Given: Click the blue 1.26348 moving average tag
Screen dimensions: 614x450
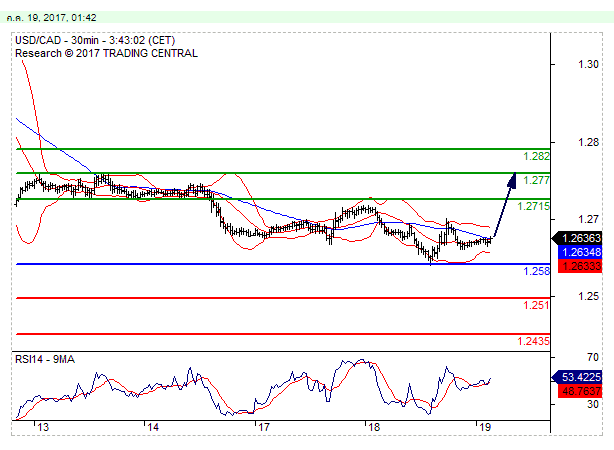Looking at the screenshot, I should point(580,252).
